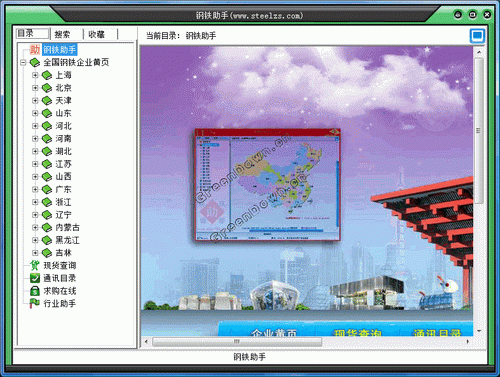Screen dimensions: 500x377
Task: Open the 现货查询 green figure icon
Action: click(35, 265)
